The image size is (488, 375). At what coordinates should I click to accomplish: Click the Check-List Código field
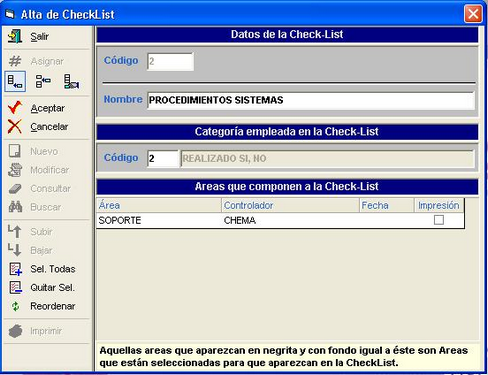tap(170, 61)
